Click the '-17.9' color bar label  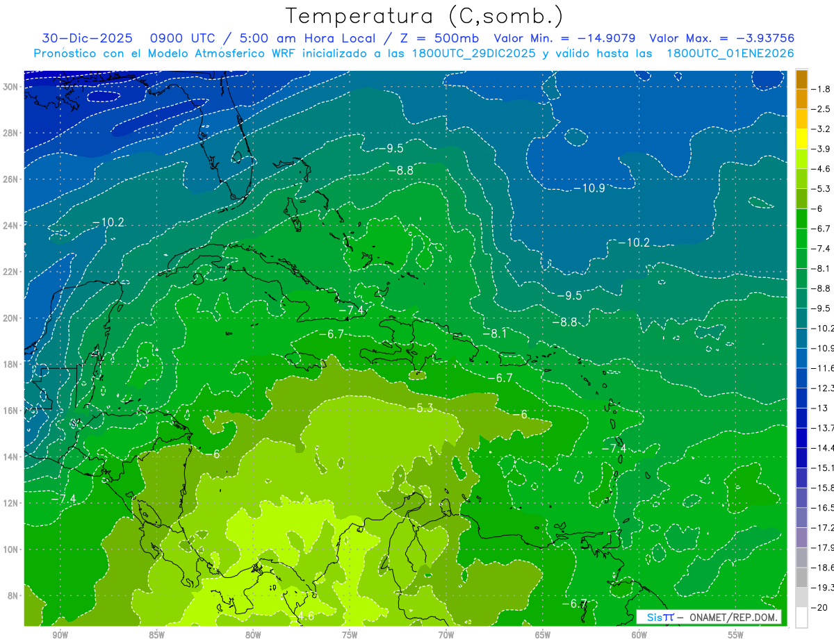822,547
